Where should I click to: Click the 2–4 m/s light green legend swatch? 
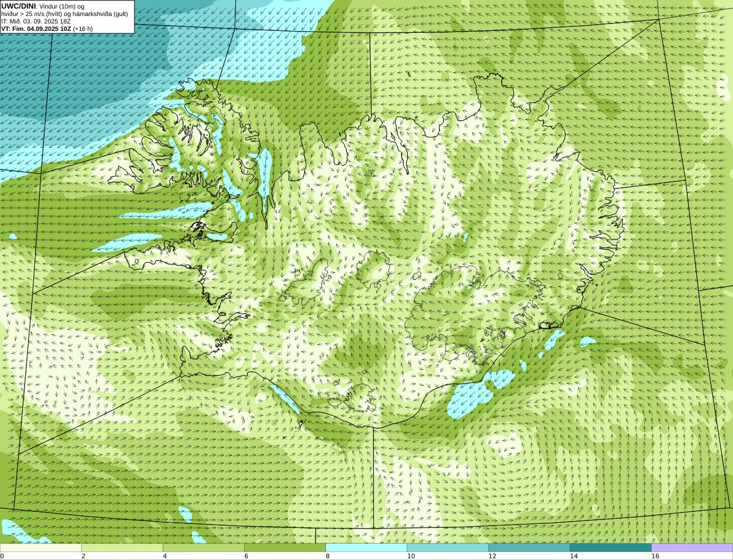pos(122,547)
